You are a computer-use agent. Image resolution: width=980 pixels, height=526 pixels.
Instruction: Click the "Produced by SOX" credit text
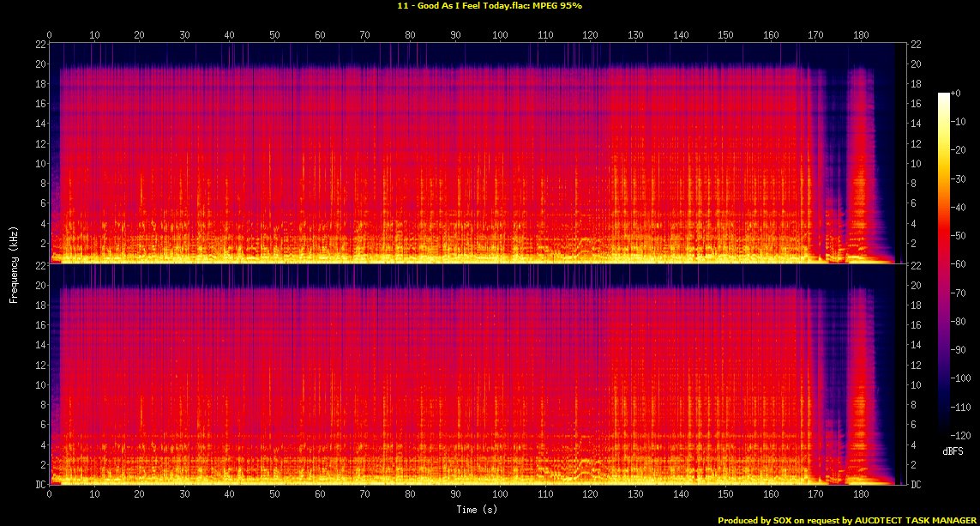[755, 520]
